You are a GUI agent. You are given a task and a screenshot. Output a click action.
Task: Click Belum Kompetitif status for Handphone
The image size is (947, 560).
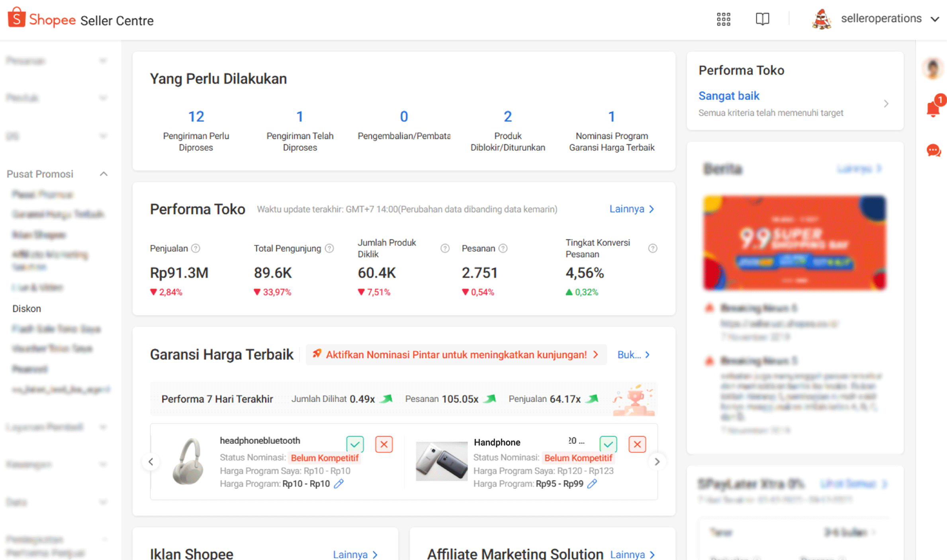point(578,458)
